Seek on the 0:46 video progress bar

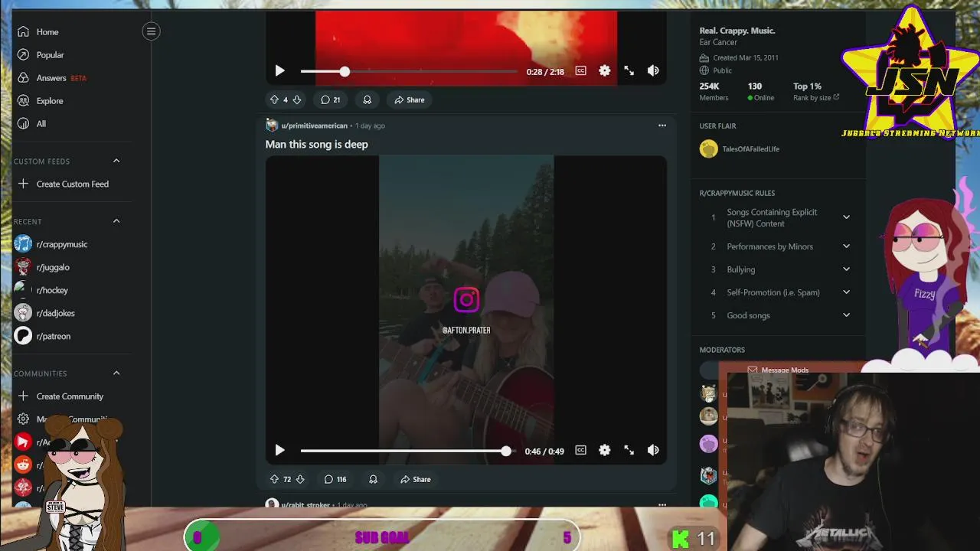click(x=407, y=451)
